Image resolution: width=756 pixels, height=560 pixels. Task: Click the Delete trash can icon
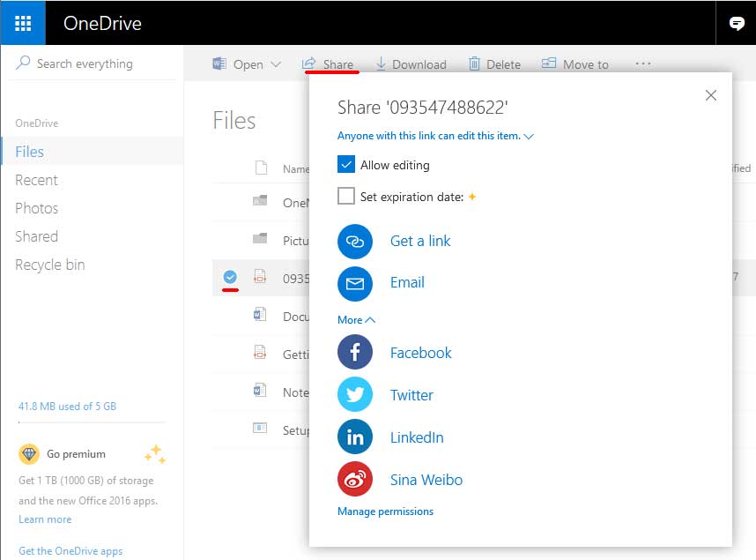click(474, 63)
